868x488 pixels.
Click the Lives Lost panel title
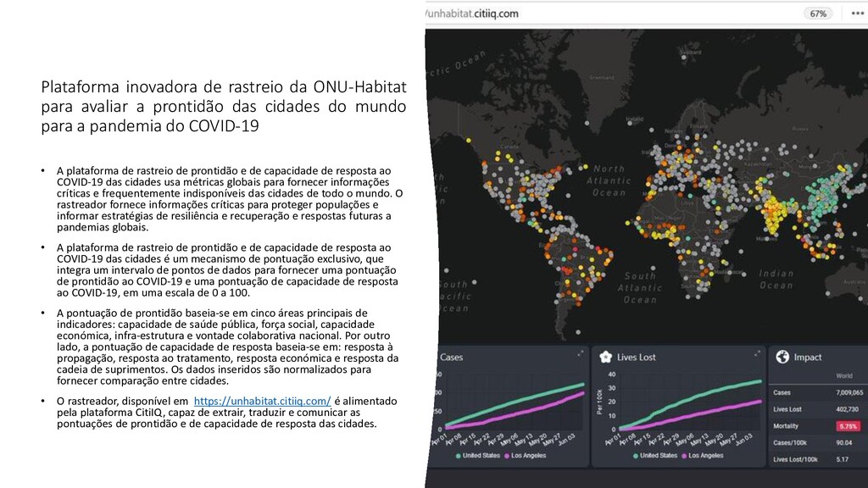click(x=636, y=358)
